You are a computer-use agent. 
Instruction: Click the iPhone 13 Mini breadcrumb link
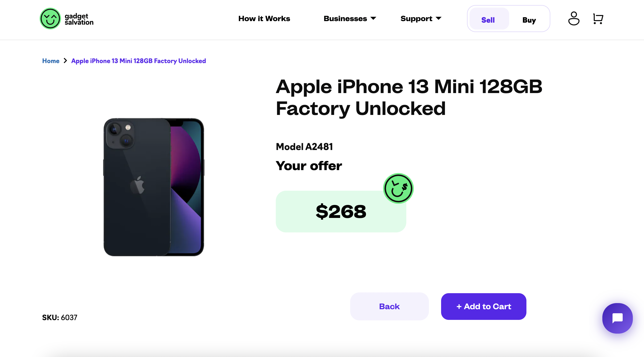click(138, 61)
